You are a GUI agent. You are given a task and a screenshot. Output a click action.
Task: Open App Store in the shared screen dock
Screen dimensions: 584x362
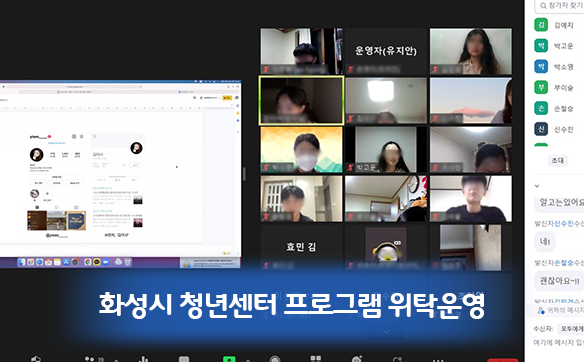click(66, 262)
